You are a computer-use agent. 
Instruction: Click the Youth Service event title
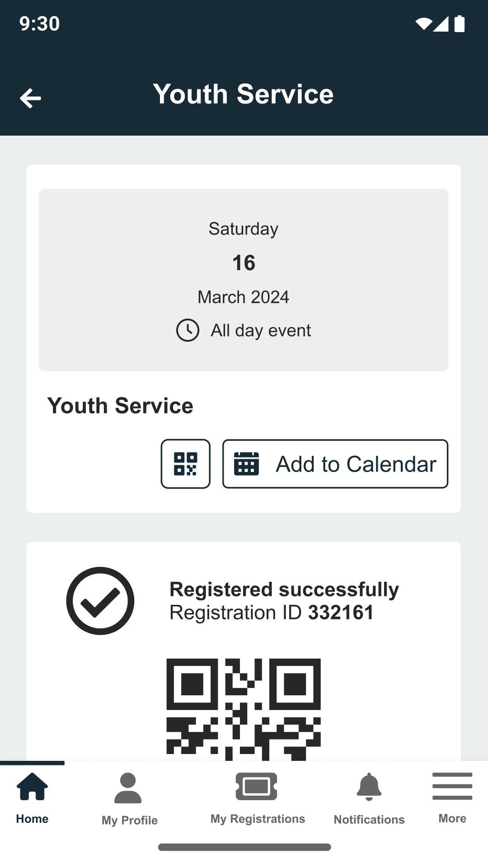pos(120,406)
